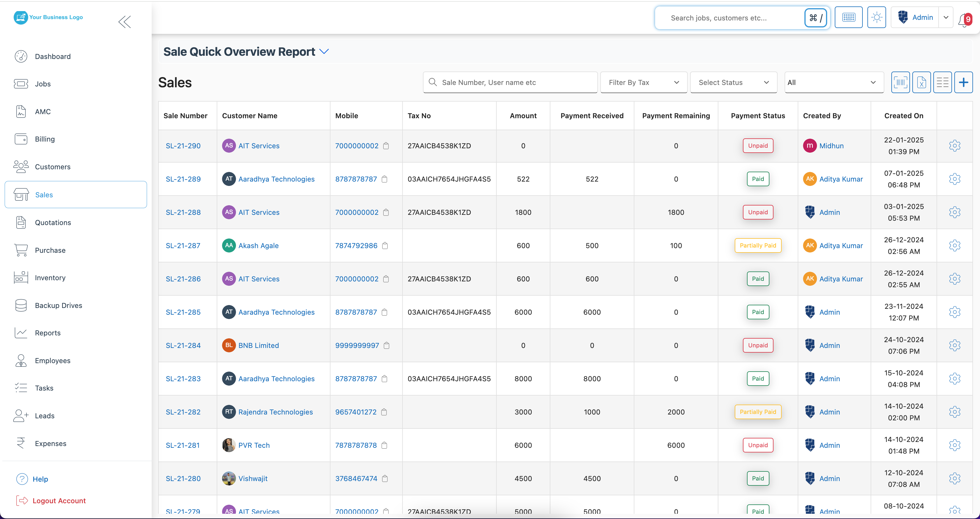
Task: Collapse the sidebar with double chevron
Action: coord(125,22)
